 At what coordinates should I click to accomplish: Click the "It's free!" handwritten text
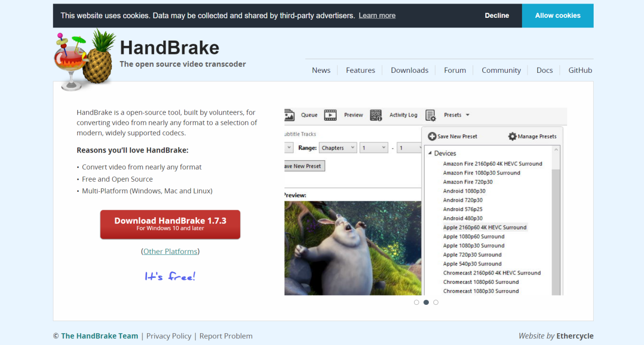click(170, 276)
